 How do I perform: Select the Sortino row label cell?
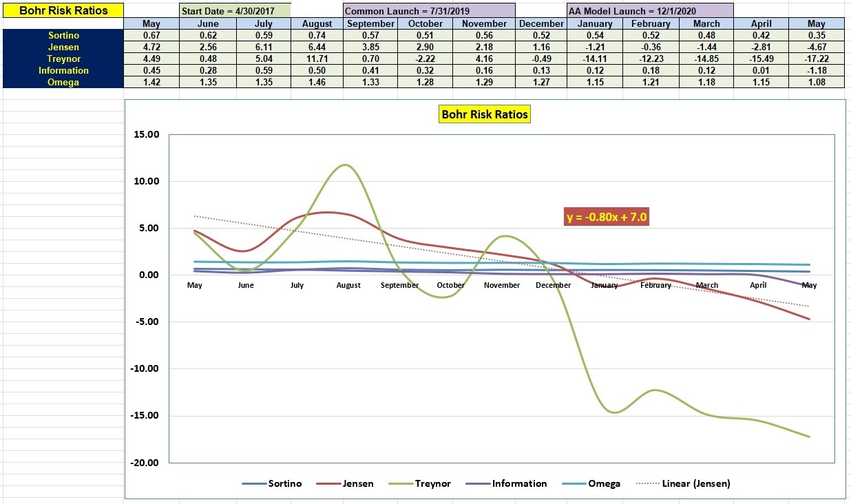pyautogui.click(x=63, y=35)
